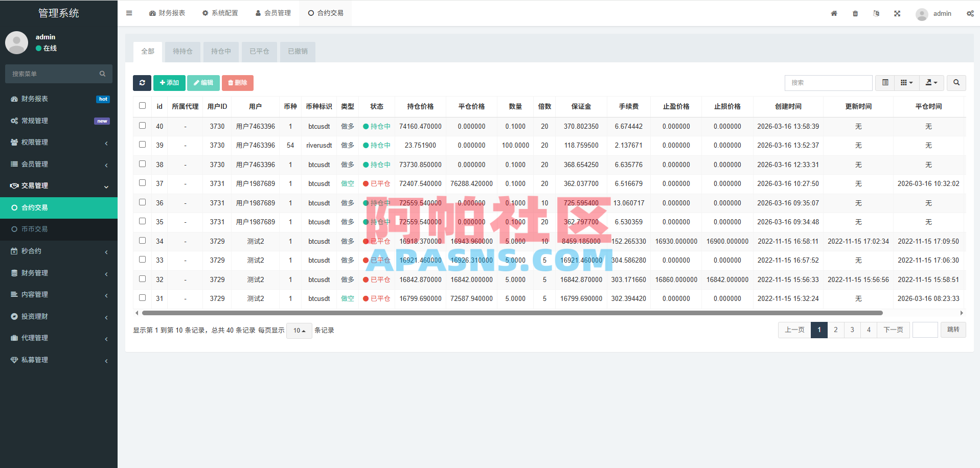This screenshot has height=468, width=980.
Task: Expand 权限管理 sidebar menu
Action: 59,142
